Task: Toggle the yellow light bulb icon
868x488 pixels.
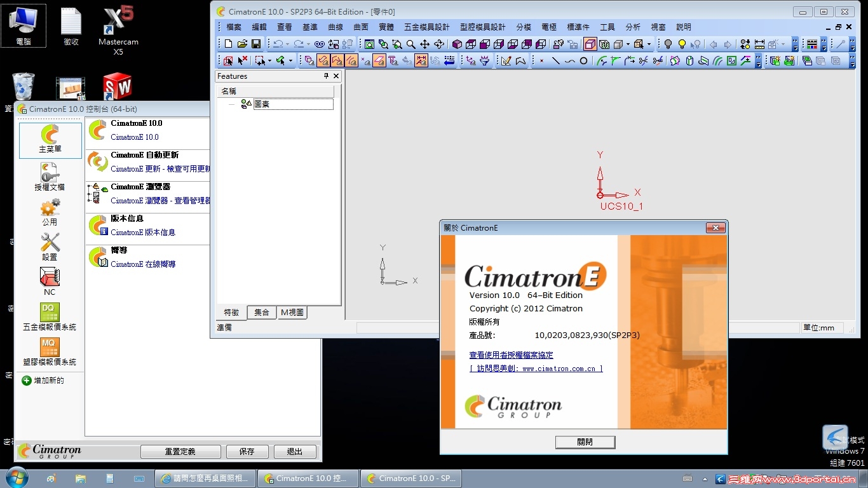Action: click(x=682, y=44)
